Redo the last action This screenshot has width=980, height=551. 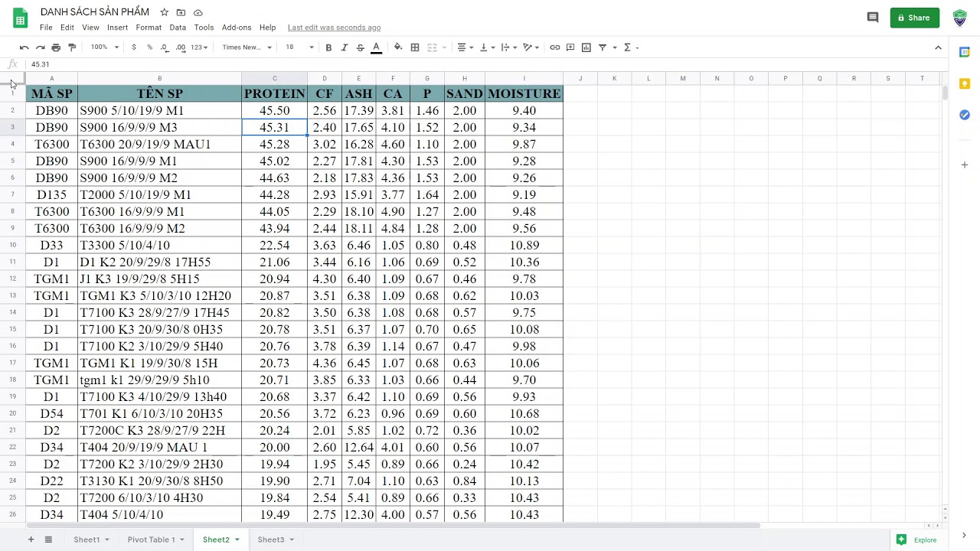click(x=41, y=47)
